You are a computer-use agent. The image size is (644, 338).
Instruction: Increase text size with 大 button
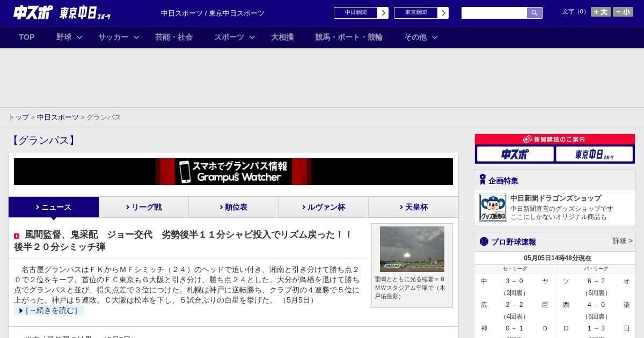[x=601, y=12]
